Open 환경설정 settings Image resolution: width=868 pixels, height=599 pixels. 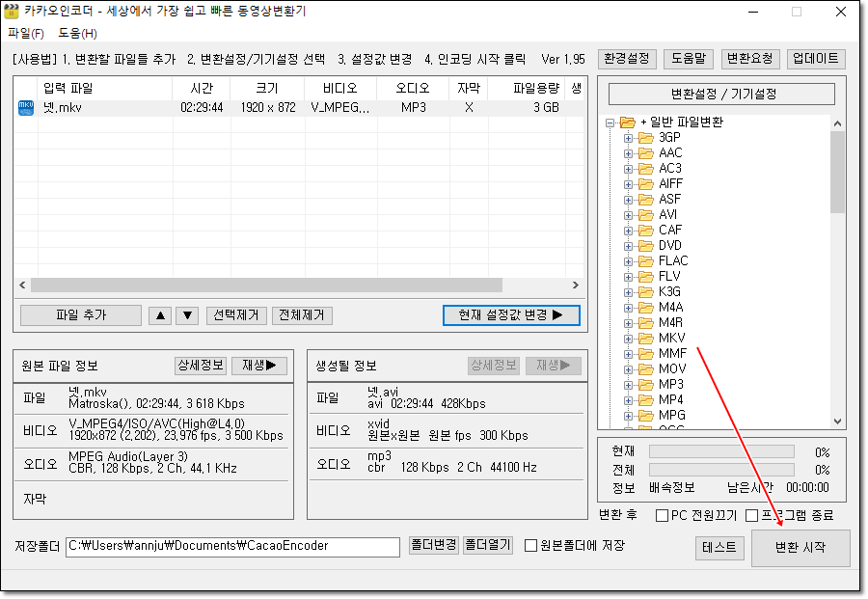click(627, 59)
